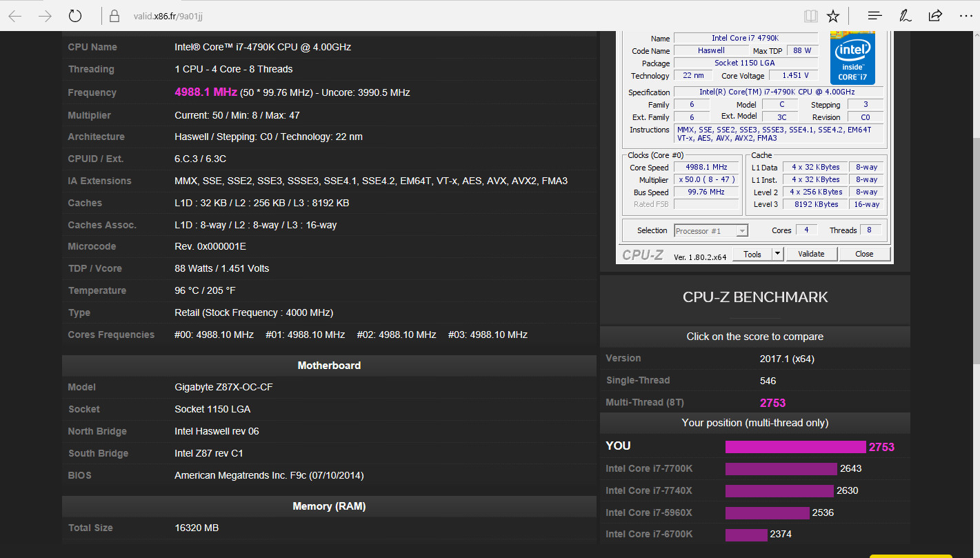Click the Intel Inside Core i7 logo
The image size is (980, 558).
853,58
